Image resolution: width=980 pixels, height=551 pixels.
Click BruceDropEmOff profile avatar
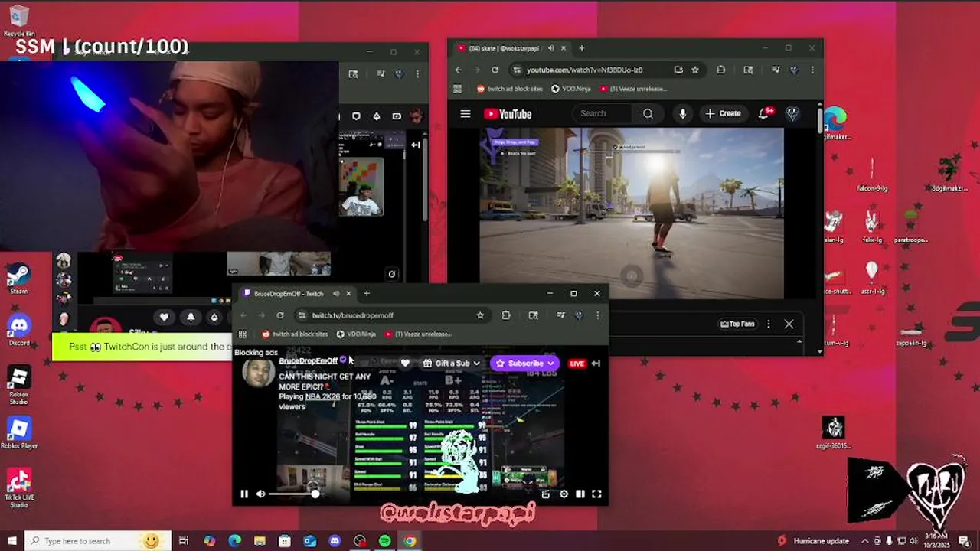click(258, 373)
